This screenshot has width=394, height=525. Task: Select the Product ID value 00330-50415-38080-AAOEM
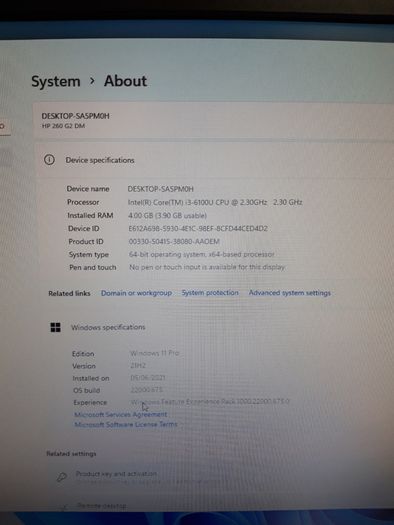[x=174, y=241]
